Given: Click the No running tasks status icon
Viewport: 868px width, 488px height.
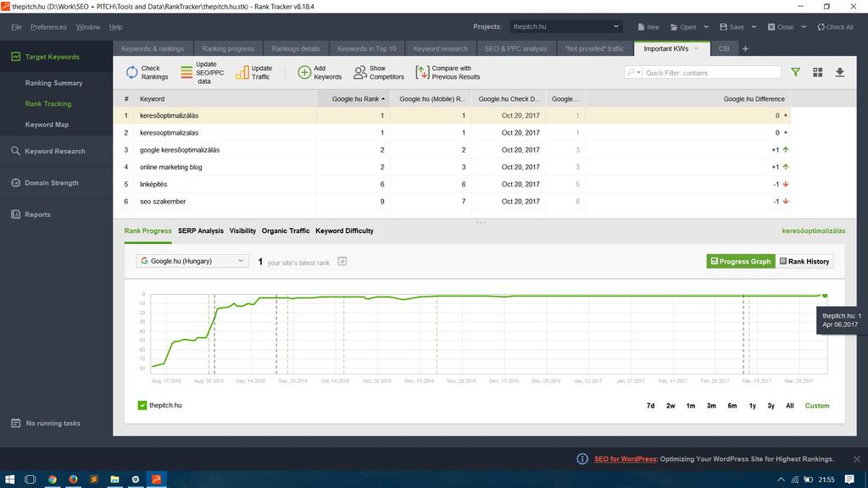Looking at the screenshot, I should coord(16,424).
